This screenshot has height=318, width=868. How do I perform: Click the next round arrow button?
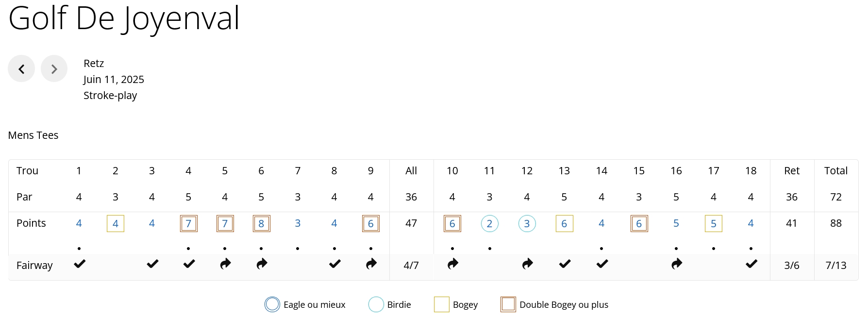(54, 69)
